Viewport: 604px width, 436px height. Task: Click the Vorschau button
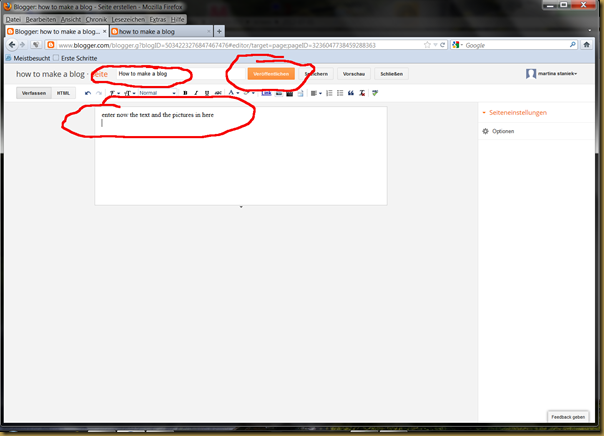[x=354, y=74]
